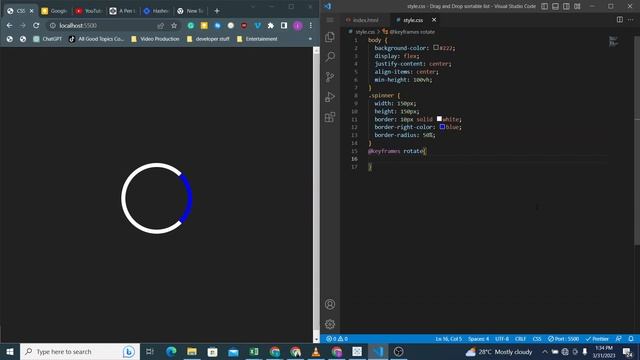Open the Search view in VS Code
The width and height of the screenshot is (640, 360).
pos(330,57)
